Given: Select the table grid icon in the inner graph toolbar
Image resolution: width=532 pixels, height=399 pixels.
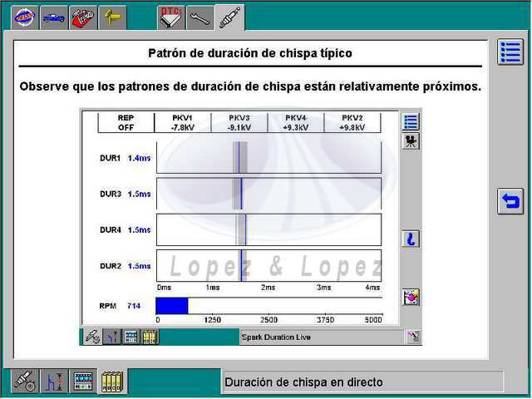Looking at the screenshot, I should tap(131, 337).
